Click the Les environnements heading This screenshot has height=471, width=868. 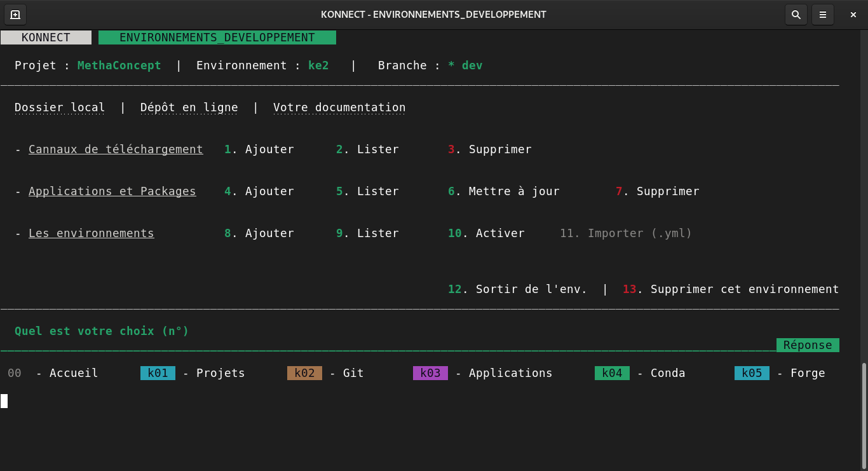click(91, 233)
